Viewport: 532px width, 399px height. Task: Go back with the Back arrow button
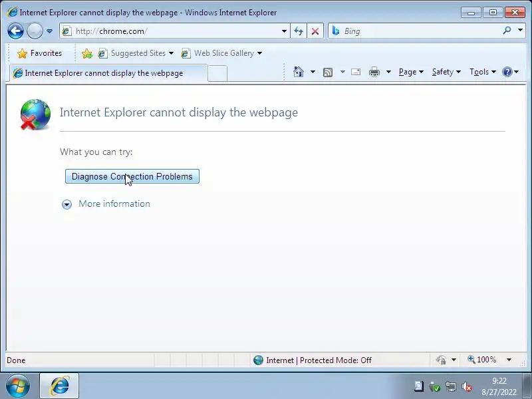point(15,31)
